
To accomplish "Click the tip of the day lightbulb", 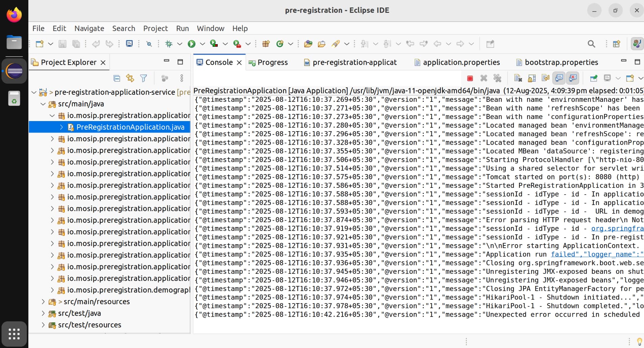I will coord(639,342).
